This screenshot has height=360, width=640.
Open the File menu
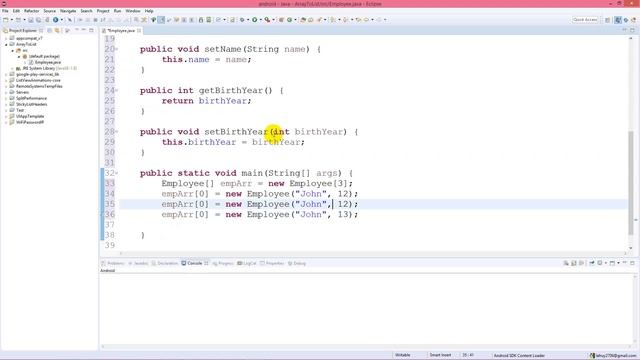[x=5, y=11]
